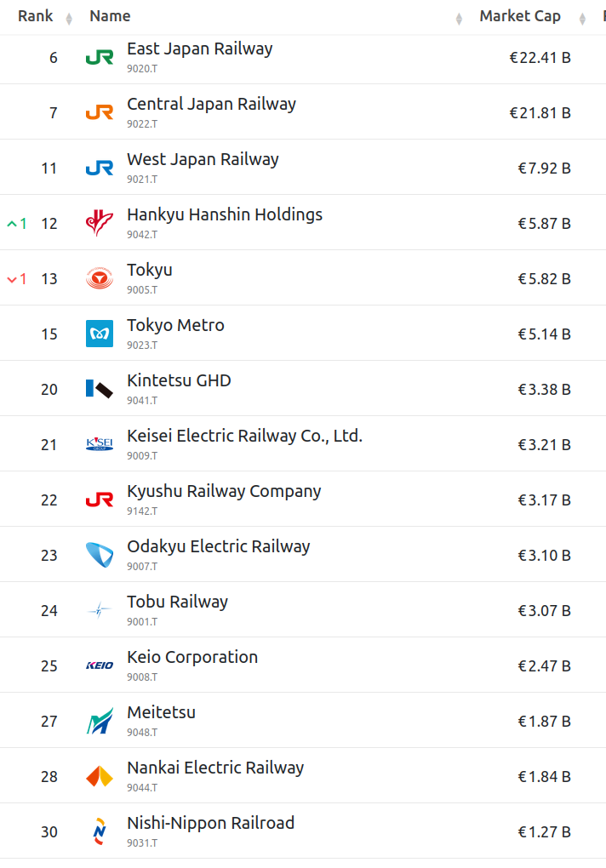Open Keisei Electric Railway Co., Ltd. link

[x=244, y=437]
